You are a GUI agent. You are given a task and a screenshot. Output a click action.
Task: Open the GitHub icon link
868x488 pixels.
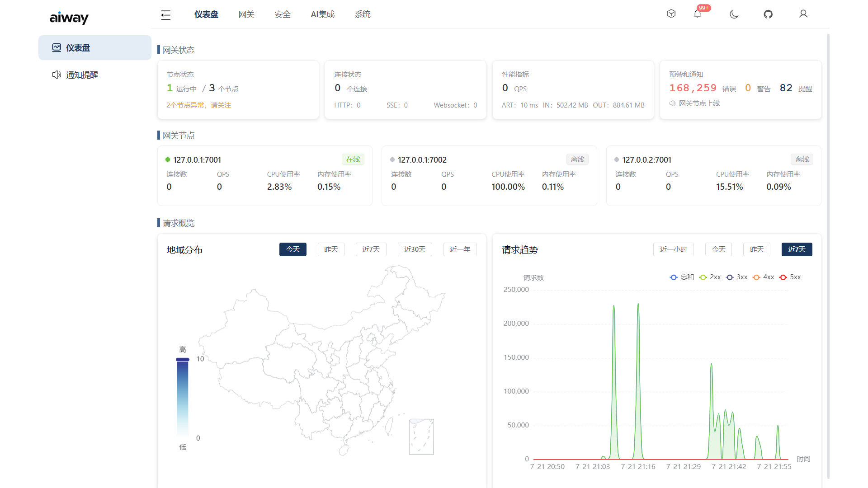coord(768,14)
